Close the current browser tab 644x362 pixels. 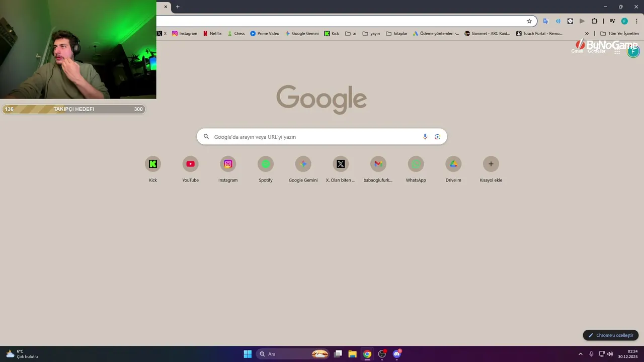click(166, 7)
